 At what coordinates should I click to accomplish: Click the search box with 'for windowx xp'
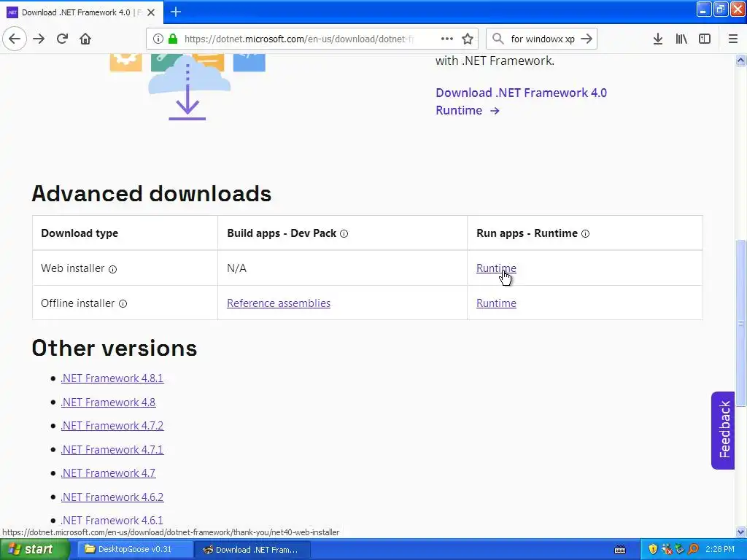[x=542, y=39]
